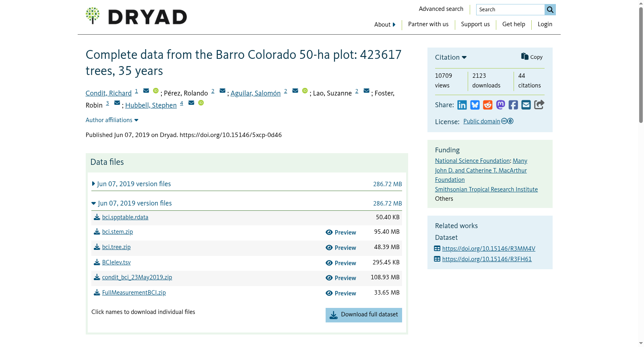Click the generic share arrow icon
The width and height of the screenshot is (644, 347).
pos(539,105)
